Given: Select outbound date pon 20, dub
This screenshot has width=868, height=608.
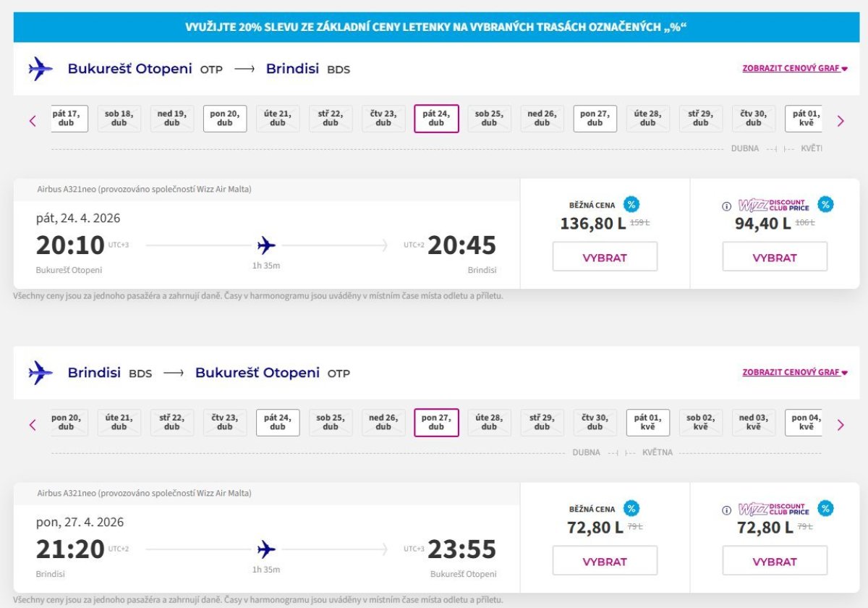Looking at the screenshot, I should pos(225,118).
